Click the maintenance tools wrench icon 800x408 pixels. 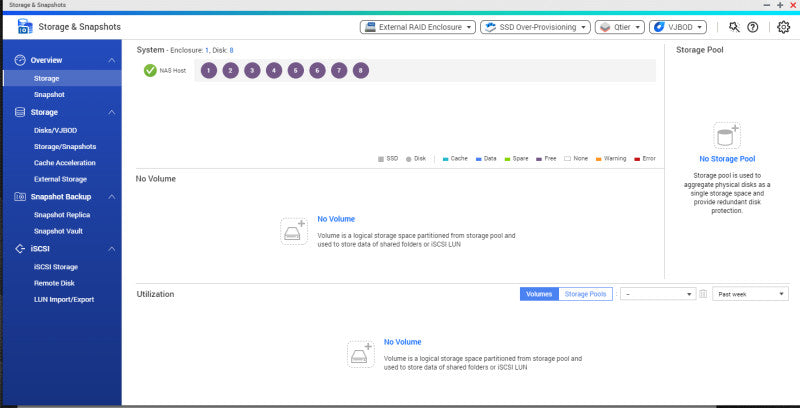(734, 27)
